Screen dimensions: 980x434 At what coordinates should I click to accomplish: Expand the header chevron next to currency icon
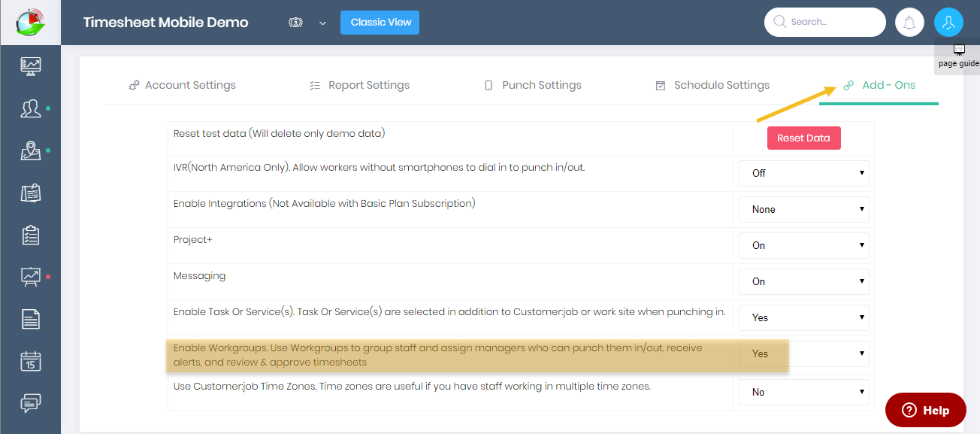322,23
